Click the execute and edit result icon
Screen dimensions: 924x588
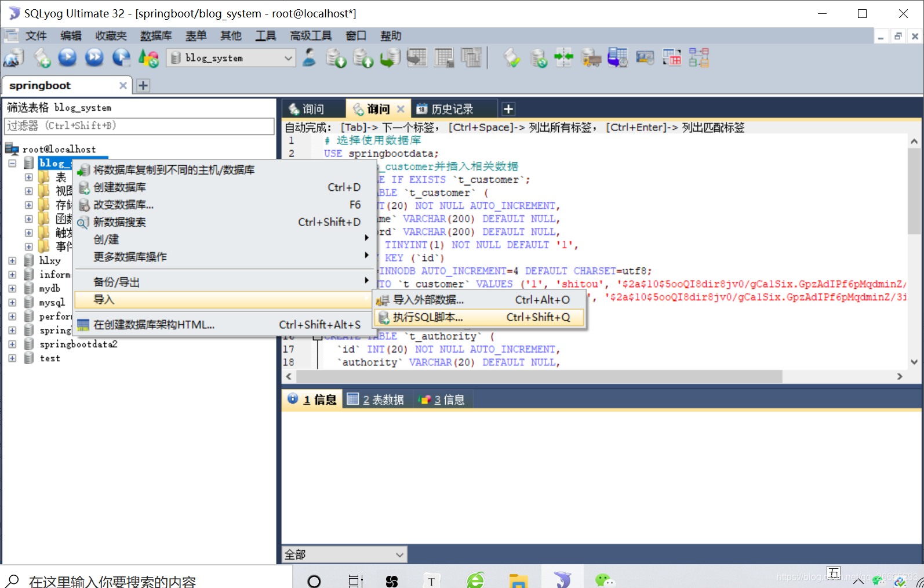point(121,58)
